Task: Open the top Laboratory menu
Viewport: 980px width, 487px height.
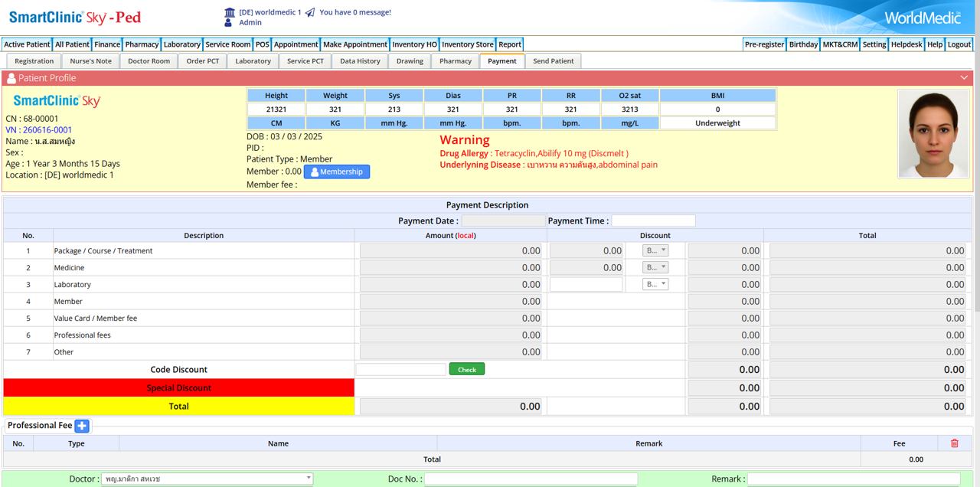Action: (182, 44)
